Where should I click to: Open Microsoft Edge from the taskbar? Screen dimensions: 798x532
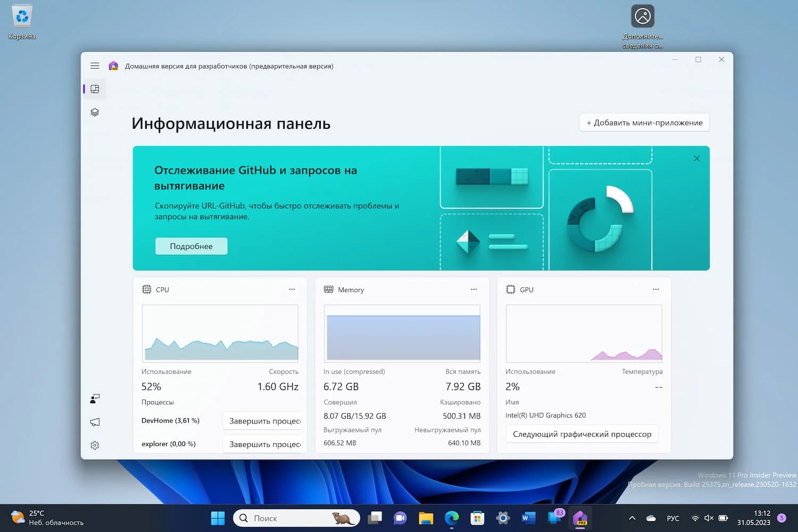coord(452,518)
